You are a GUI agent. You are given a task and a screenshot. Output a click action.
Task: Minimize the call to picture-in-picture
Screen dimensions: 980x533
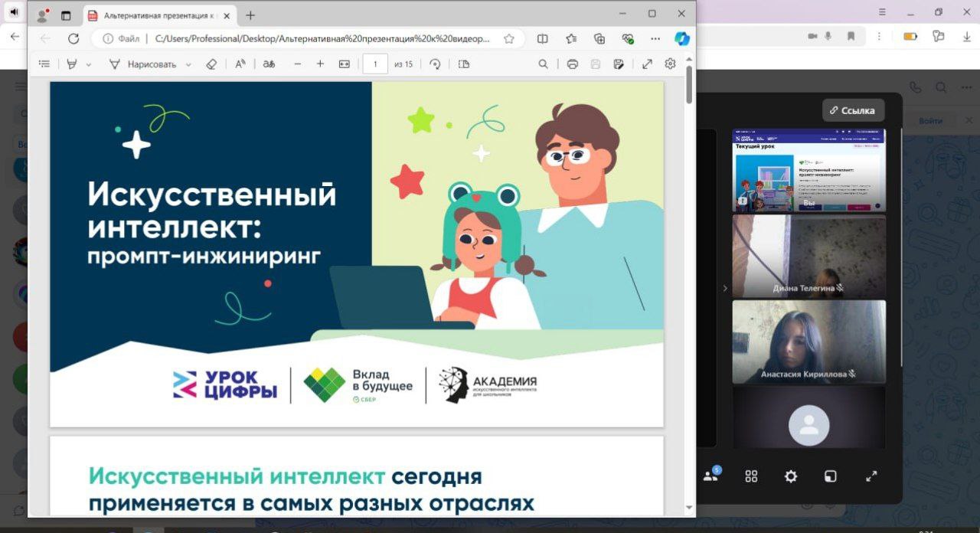(831, 476)
